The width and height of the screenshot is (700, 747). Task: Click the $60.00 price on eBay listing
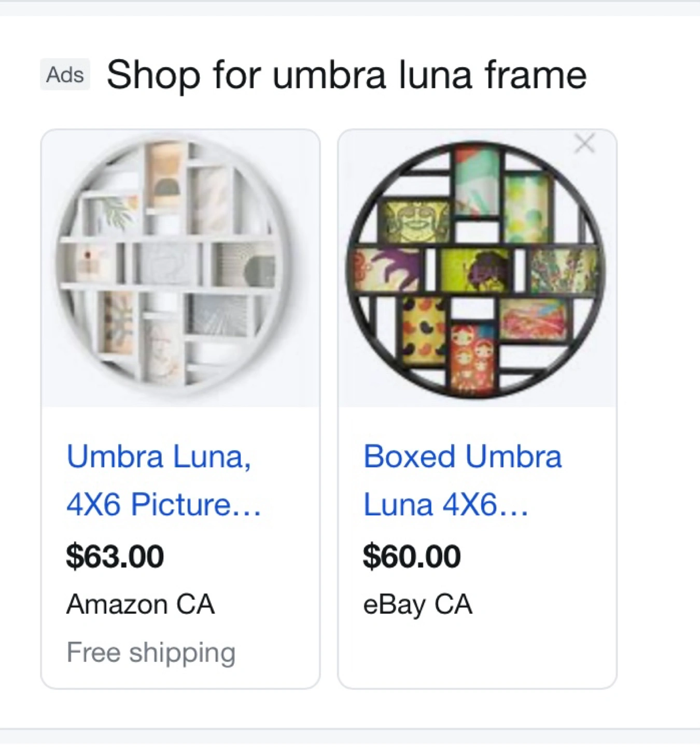tap(412, 556)
